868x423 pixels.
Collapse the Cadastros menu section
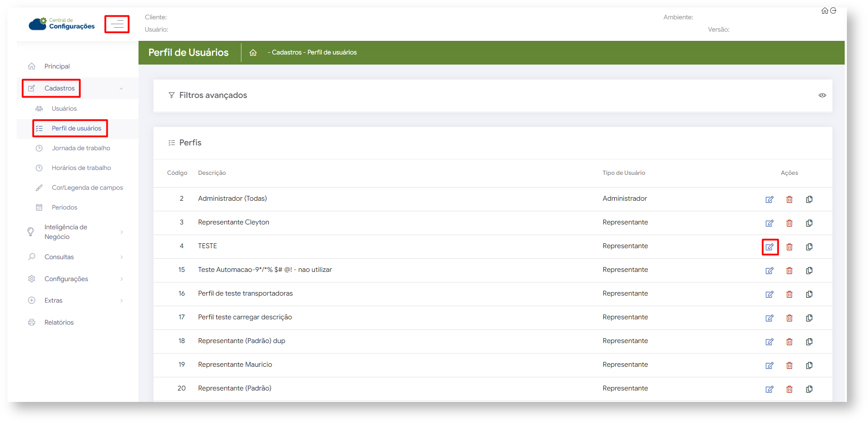(x=121, y=89)
